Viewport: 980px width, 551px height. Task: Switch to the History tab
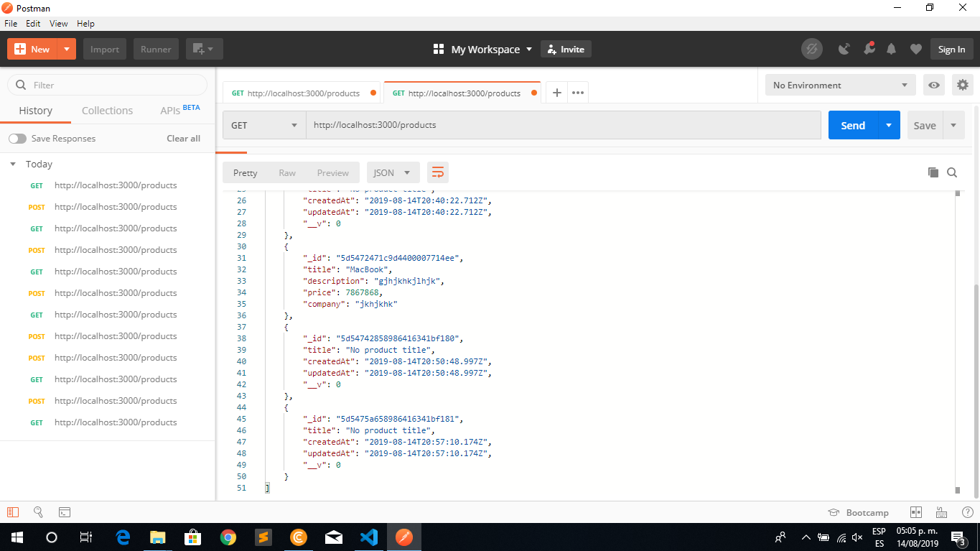pos(36,111)
